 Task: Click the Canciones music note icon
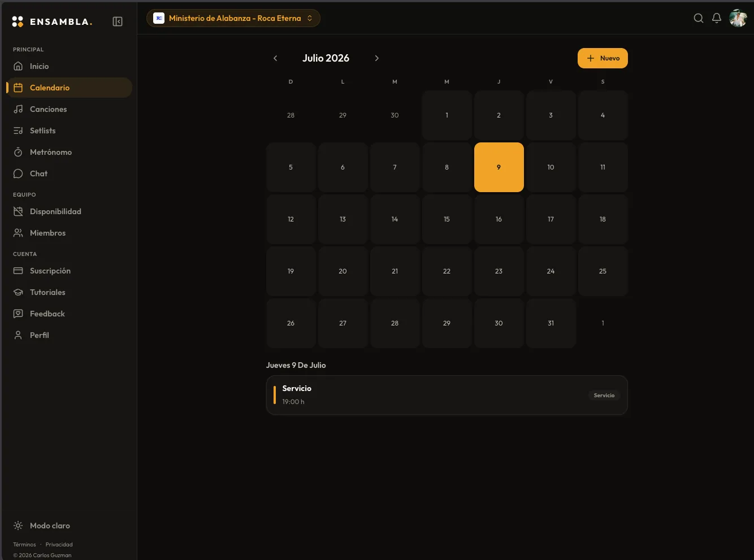click(x=18, y=109)
